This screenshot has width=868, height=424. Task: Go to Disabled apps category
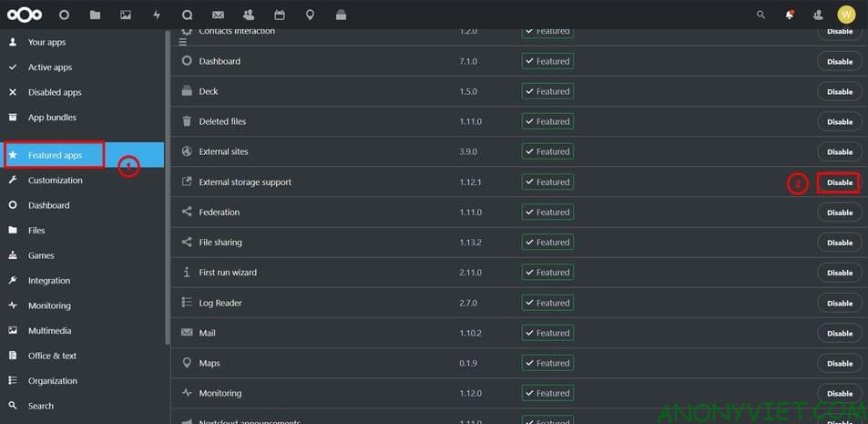point(54,92)
